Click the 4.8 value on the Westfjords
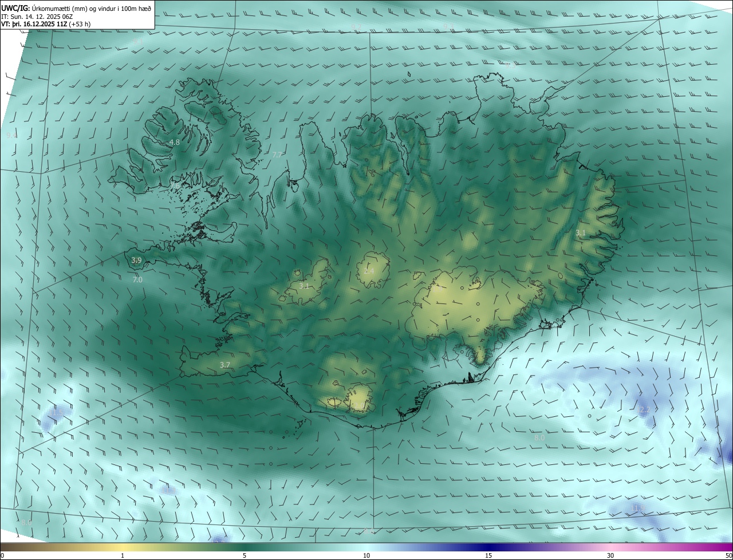This screenshot has height=560, width=733. tap(175, 142)
